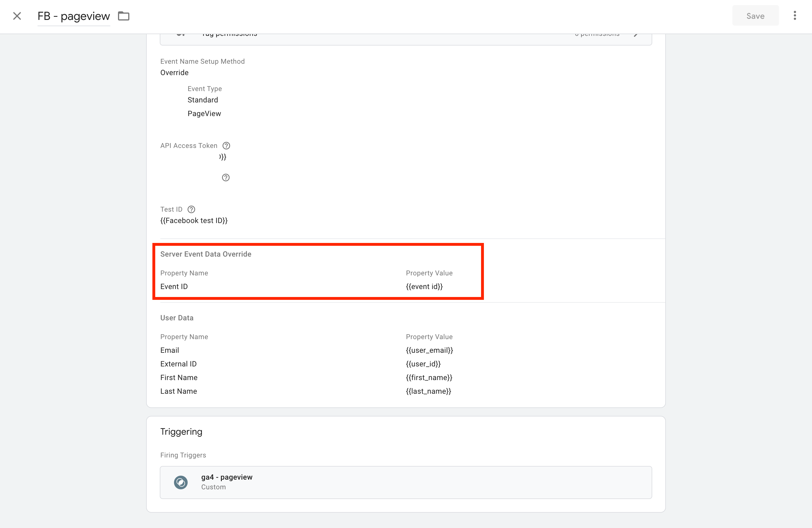Click the help icon next to API Access Token
This screenshot has width=812, height=528.
(226, 145)
